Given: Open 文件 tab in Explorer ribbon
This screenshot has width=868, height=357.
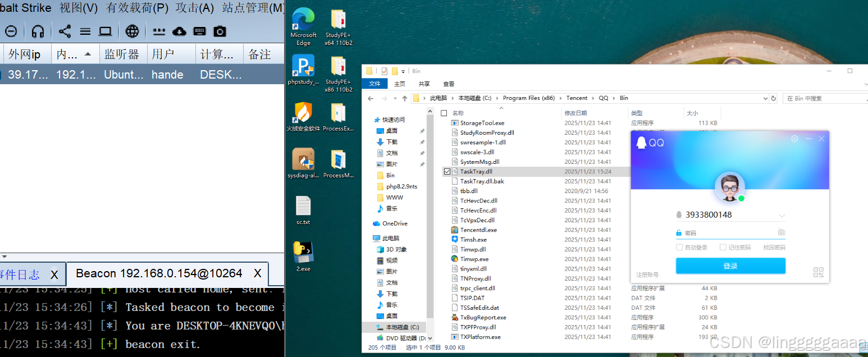Looking at the screenshot, I should coord(374,84).
